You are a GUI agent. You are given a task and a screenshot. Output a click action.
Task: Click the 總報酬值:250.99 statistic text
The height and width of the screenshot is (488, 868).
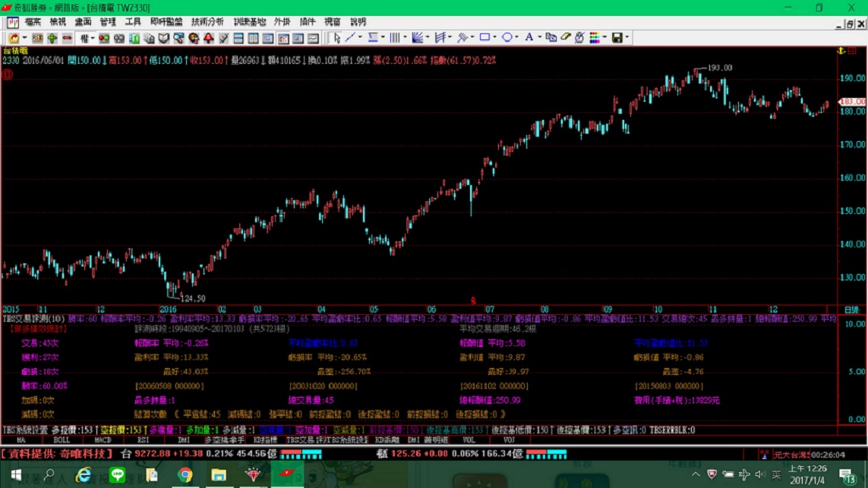pyautogui.click(x=490, y=400)
